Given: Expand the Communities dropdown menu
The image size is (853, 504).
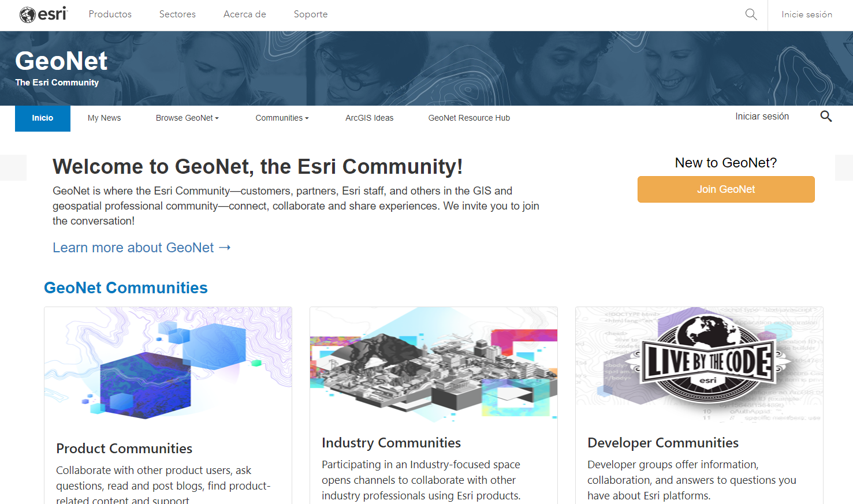Looking at the screenshot, I should click(x=282, y=118).
